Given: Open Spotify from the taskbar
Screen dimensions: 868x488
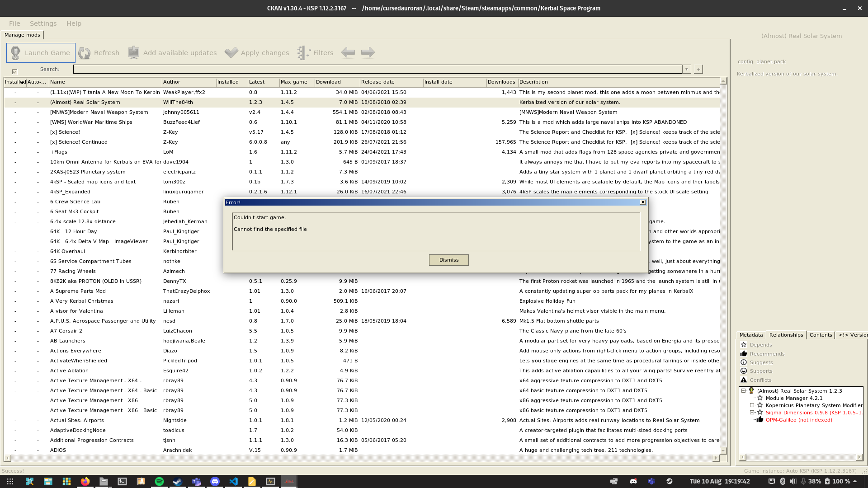Looking at the screenshot, I should coord(159,481).
